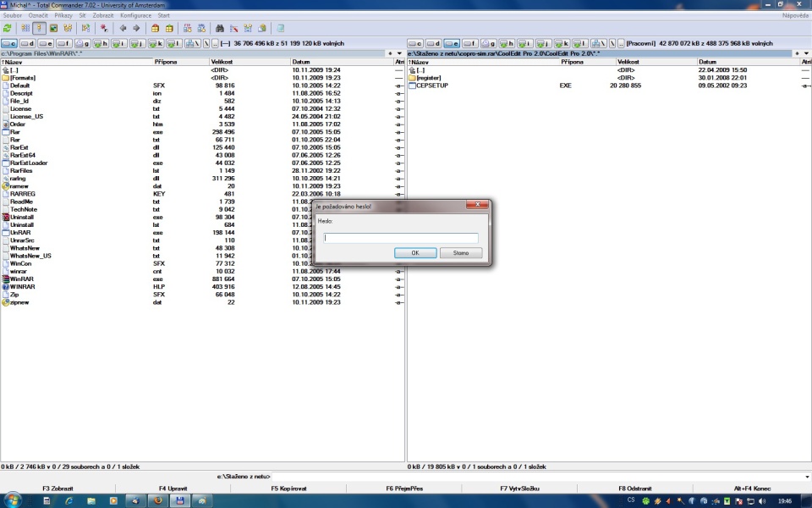Click the Back arrow toolbar icon
Viewport: 812px width, 508px height.
coord(123,28)
